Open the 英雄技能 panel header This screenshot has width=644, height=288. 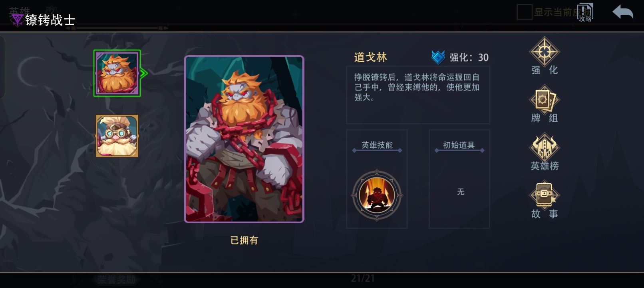click(377, 145)
